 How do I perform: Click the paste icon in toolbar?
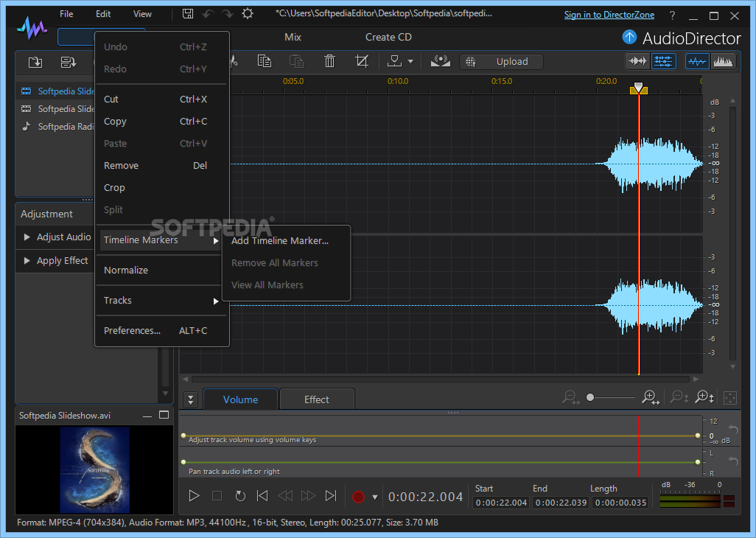296,61
